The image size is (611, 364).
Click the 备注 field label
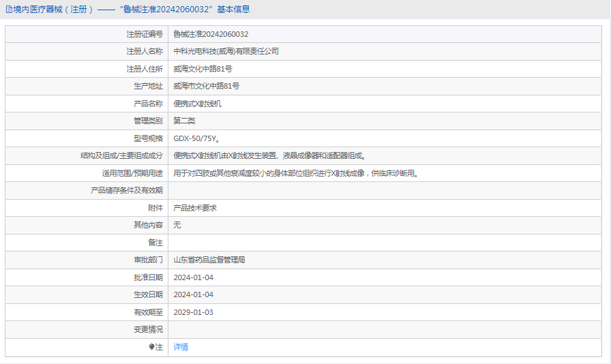pyautogui.click(x=155, y=243)
